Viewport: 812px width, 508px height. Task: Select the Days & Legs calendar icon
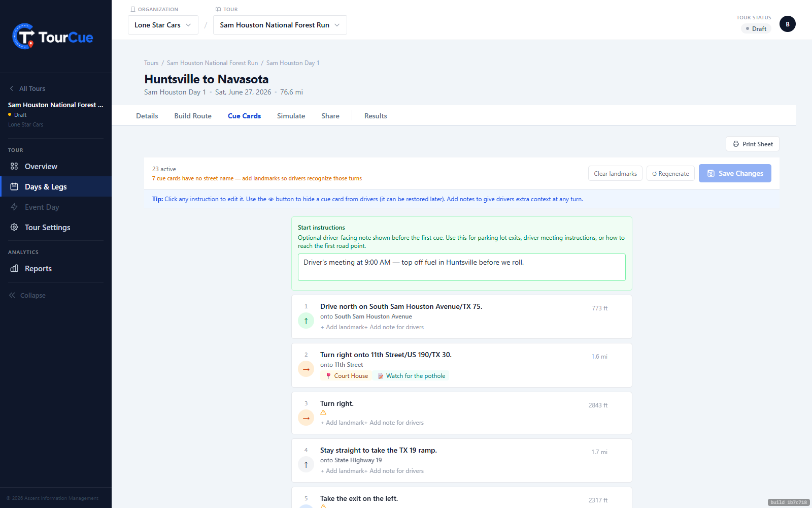[14, 186]
